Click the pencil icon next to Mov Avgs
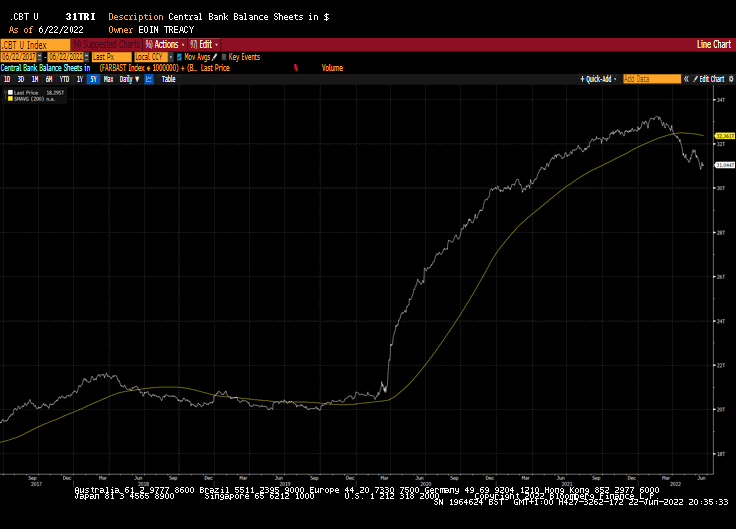This screenshot has height=529, width=736. coord(215,57)
